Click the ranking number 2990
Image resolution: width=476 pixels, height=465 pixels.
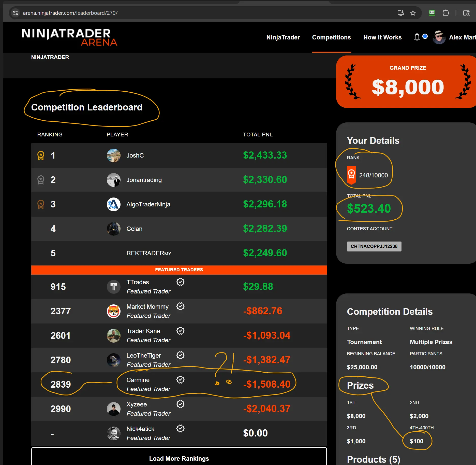point(61,409)
